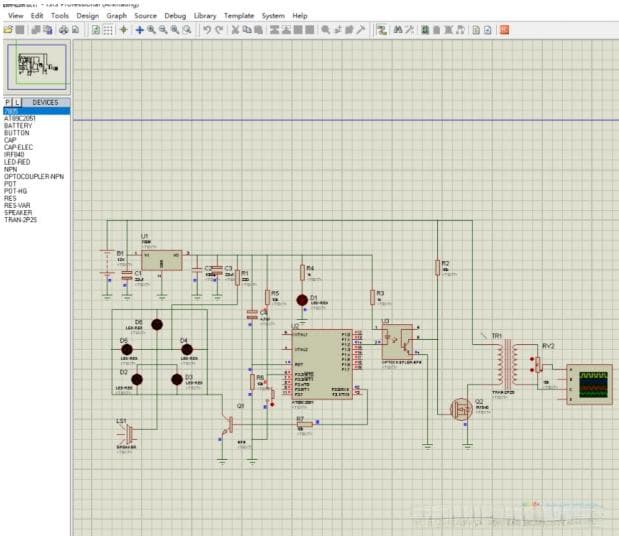This screenshot has height=536, width=619.
Task: Select BATTERY in device list
Action: tap(18, 126)
